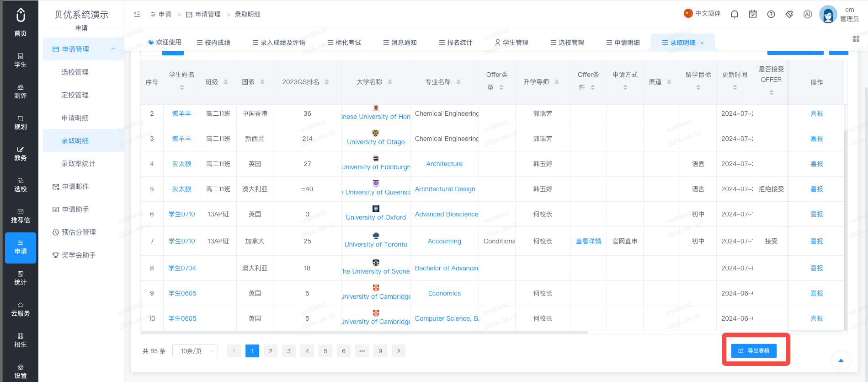
Task: Go to 推荐信 in left sidebar
Action: tap(21, 216)
